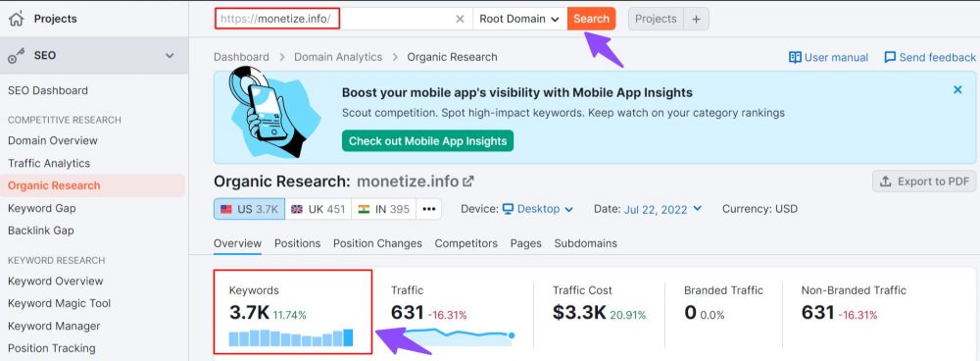The height and width of the screenshot is (361, 980).
Task: Open Keyword Overview
Action: click(56, 281)
